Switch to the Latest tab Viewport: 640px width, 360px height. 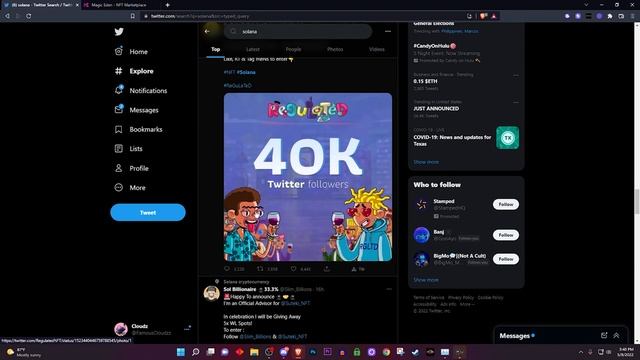253,49
